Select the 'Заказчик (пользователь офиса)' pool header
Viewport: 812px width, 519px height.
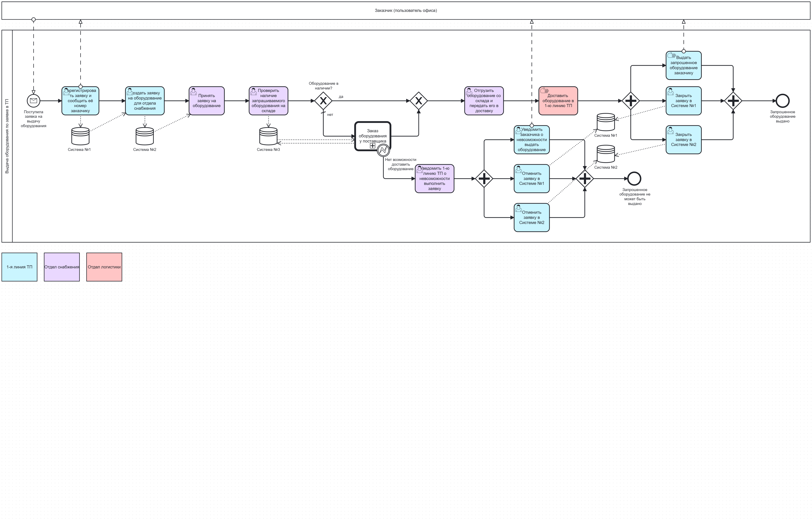click(x=406, y=10)
